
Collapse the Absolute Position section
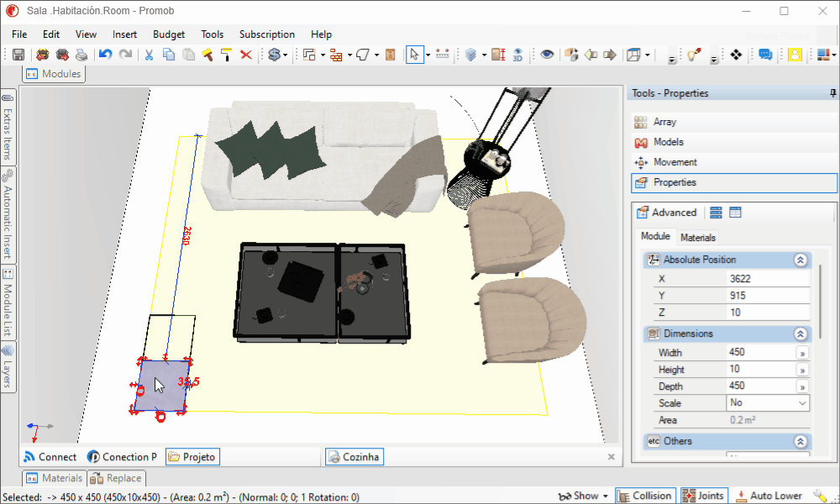click(x=801, y=260)
